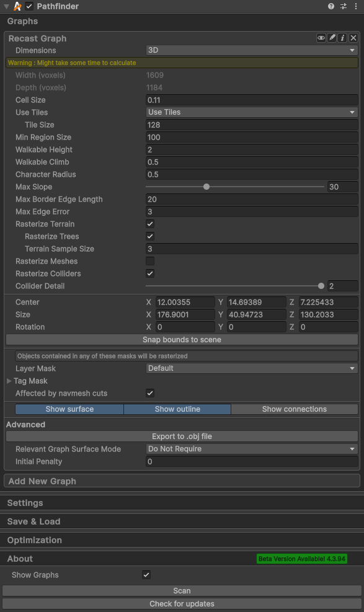
Task: Click the Cell Size input field
Action: point(252,100)
